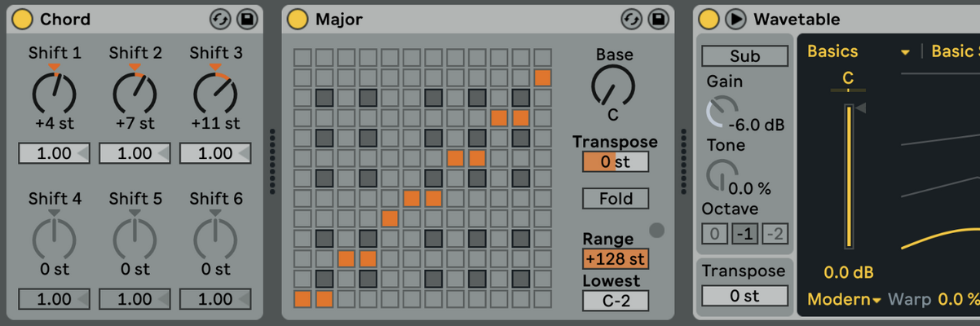Save the Chord preset via disk icon
The width and height of the screenshot is (980, 326).
tap(245, 19)
